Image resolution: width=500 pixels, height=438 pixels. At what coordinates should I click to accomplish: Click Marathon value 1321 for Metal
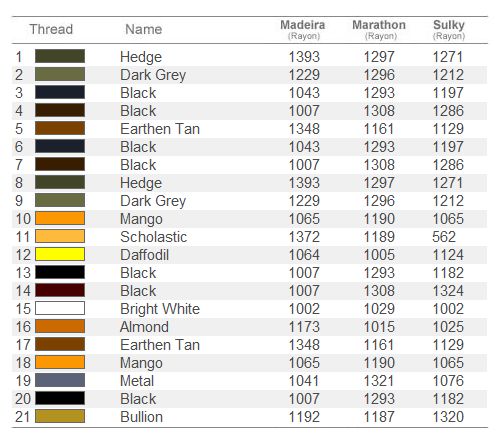(379, 381)
